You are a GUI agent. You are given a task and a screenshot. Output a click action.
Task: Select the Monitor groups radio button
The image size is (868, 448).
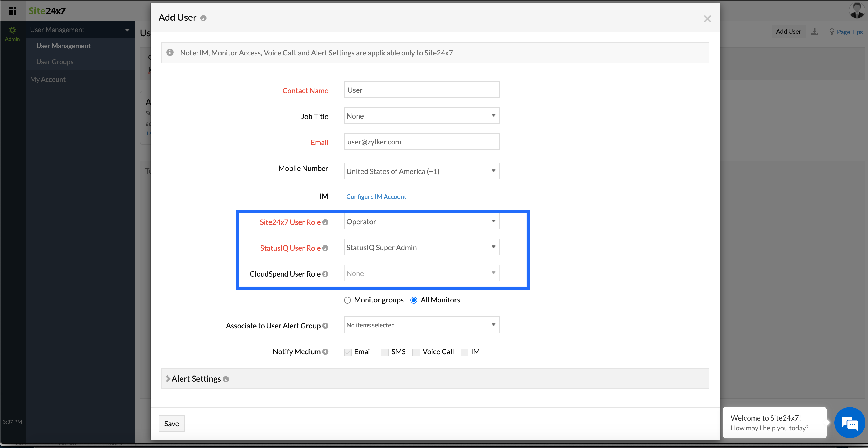pyautogui.click(x=347, y=300)
